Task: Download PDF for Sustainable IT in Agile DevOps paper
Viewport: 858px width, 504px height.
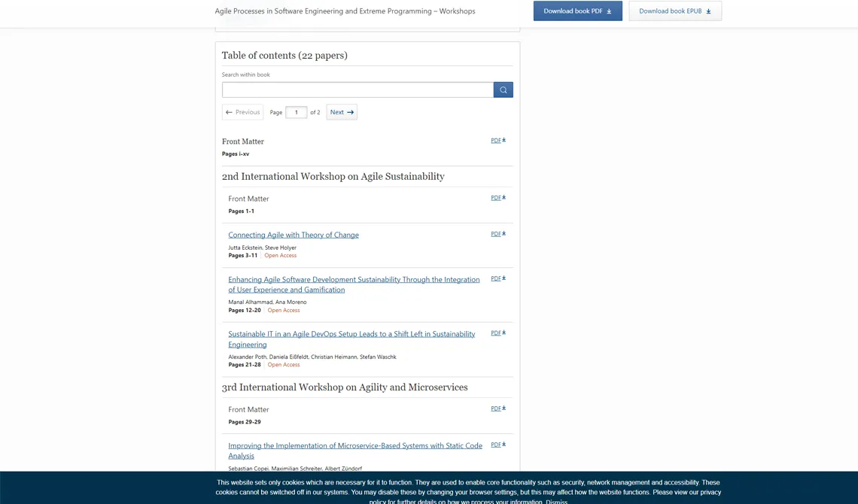Action: tap(498, 333)
